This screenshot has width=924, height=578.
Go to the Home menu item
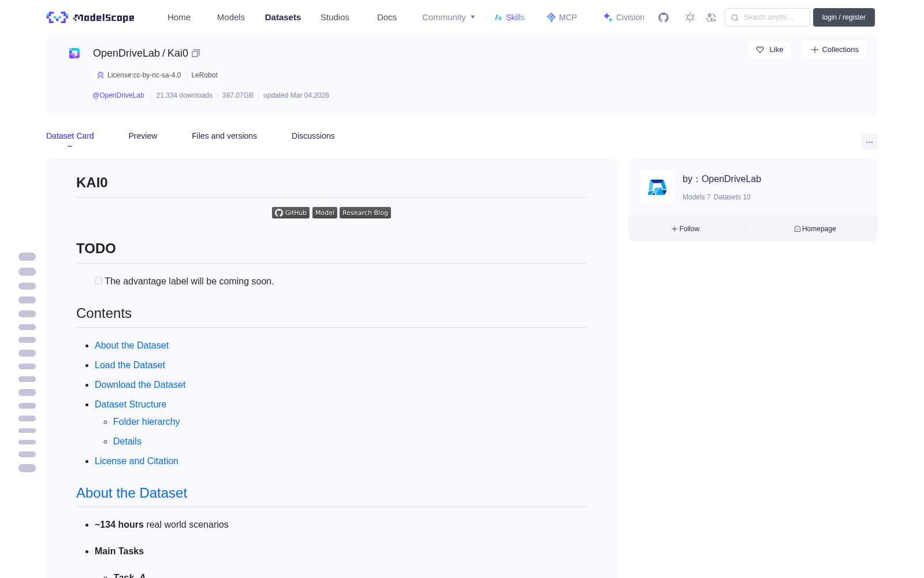pos(179,17)
